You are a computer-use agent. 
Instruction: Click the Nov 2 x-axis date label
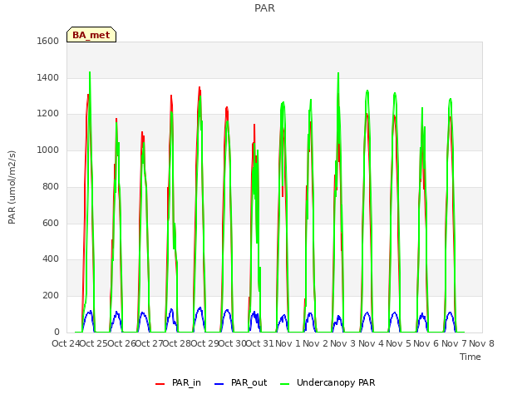click(316, 343)
